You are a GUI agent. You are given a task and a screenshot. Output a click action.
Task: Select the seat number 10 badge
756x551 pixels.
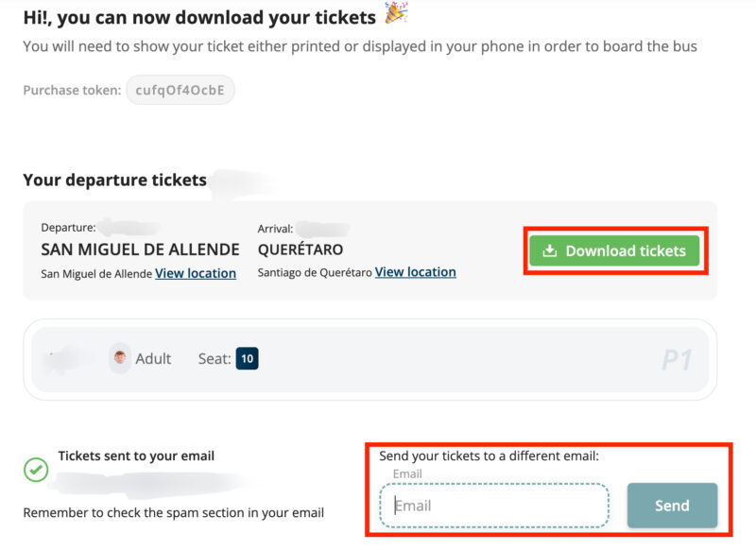[x=247, y=358]
